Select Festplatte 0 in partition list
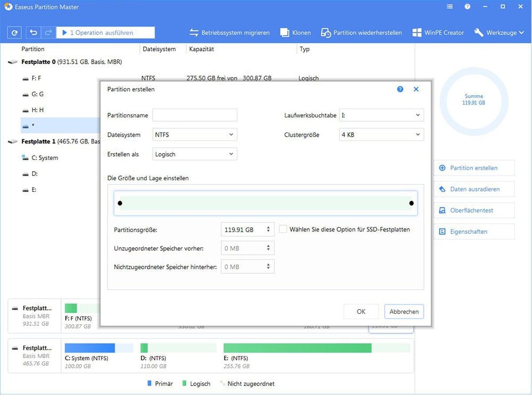This screenshot has width=532, height=395. [71, 62]
